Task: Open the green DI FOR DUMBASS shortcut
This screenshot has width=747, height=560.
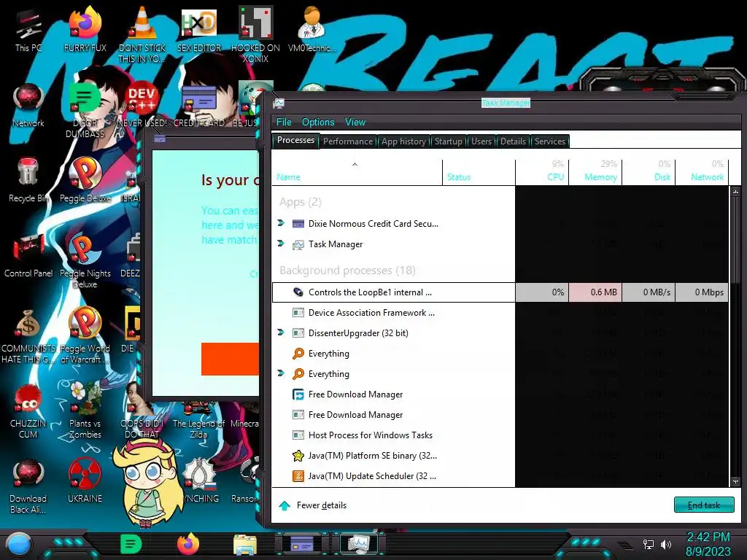Action: (x=85, y=111)
